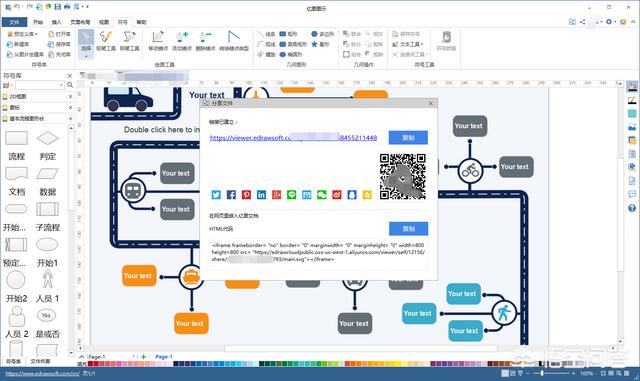Click the help icon on right sidebar
The width and height of the screenshot is (640, 381).
point(632,208)
